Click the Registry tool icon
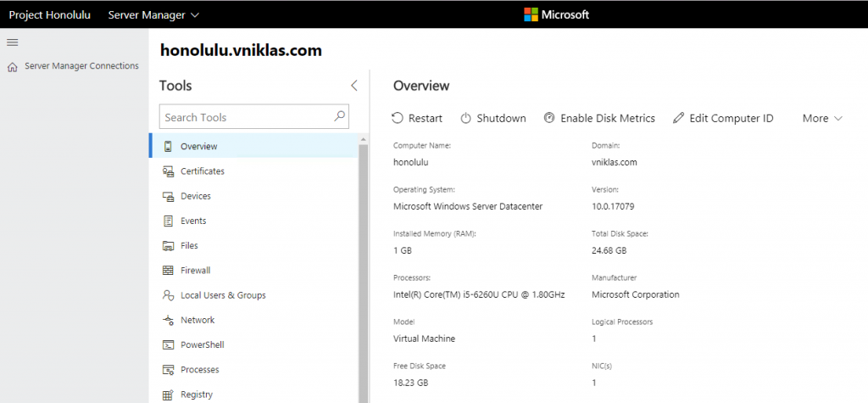 tap(168, 395)
